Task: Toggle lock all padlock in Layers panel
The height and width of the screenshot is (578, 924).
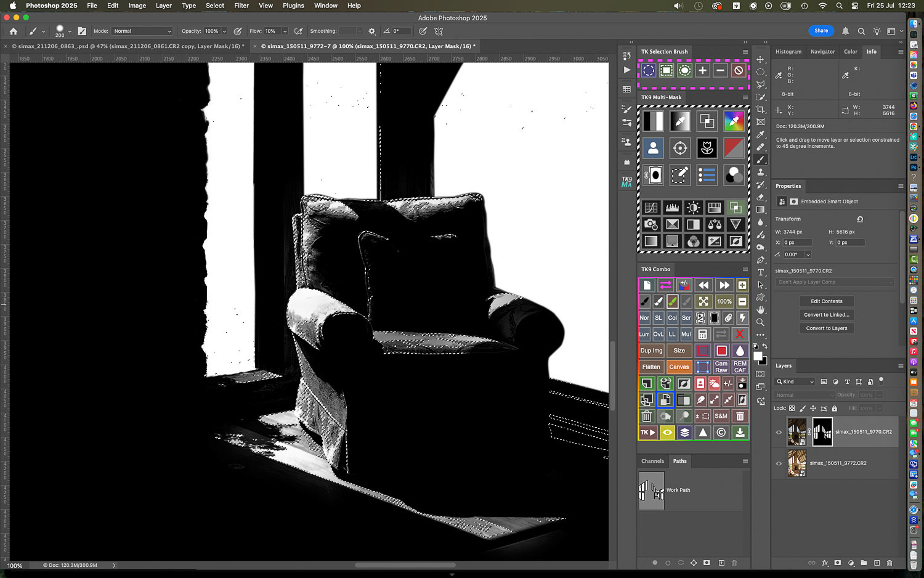Action: click(835, 408)
